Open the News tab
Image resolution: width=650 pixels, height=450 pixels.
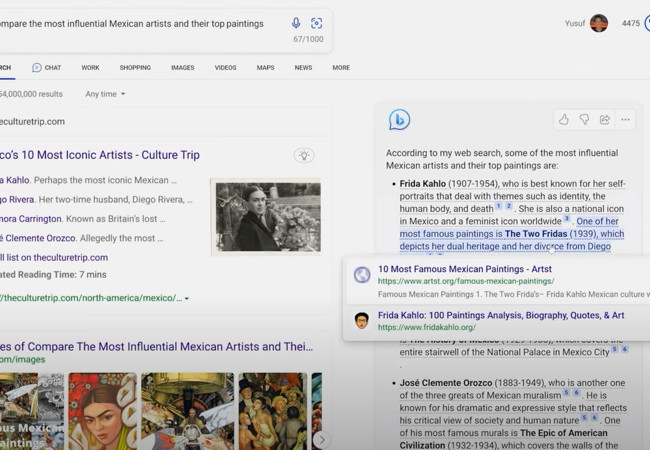[x=303, y=68]
